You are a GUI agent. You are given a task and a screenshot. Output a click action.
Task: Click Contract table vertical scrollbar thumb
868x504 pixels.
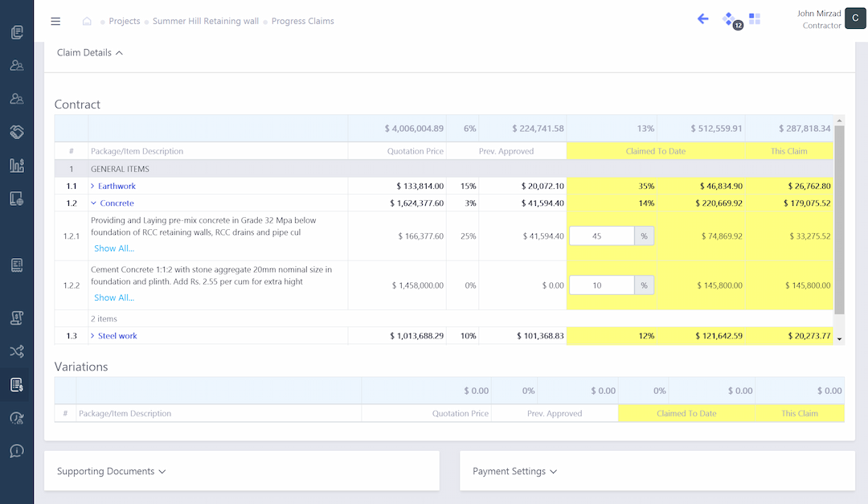pyautogui.click(x=839, y=220)
